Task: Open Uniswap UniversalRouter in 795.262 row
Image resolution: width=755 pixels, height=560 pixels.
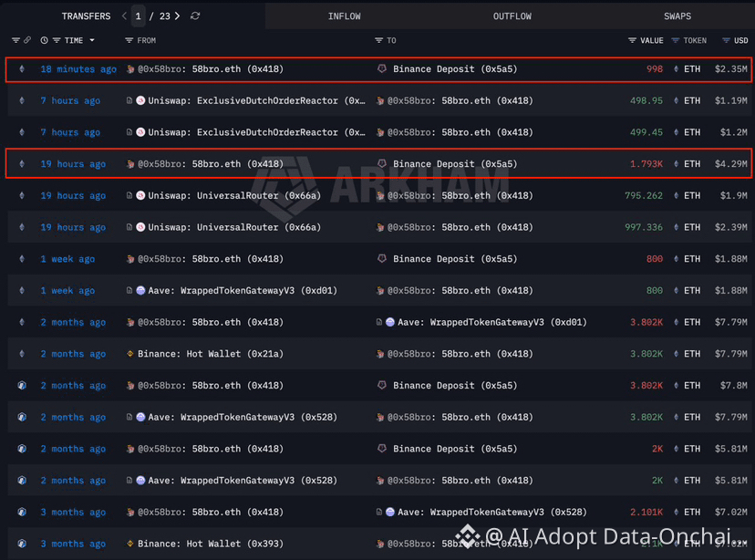Action: coord(234,196)
